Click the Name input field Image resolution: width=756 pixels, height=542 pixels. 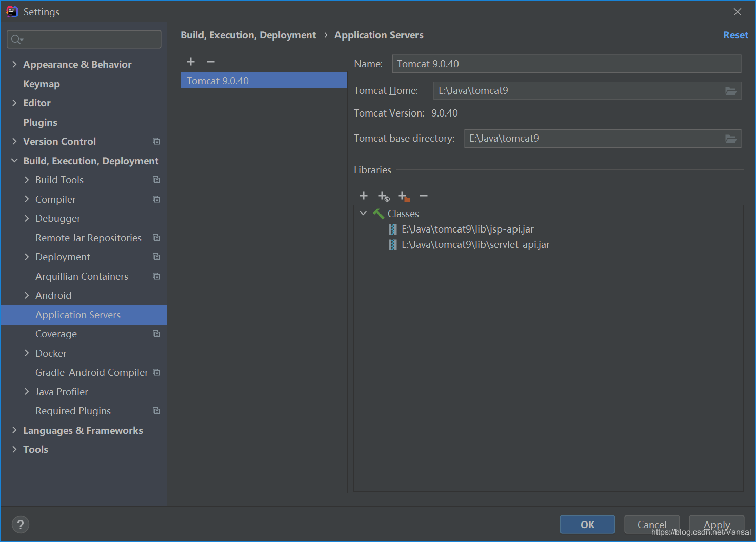(567, 64)
